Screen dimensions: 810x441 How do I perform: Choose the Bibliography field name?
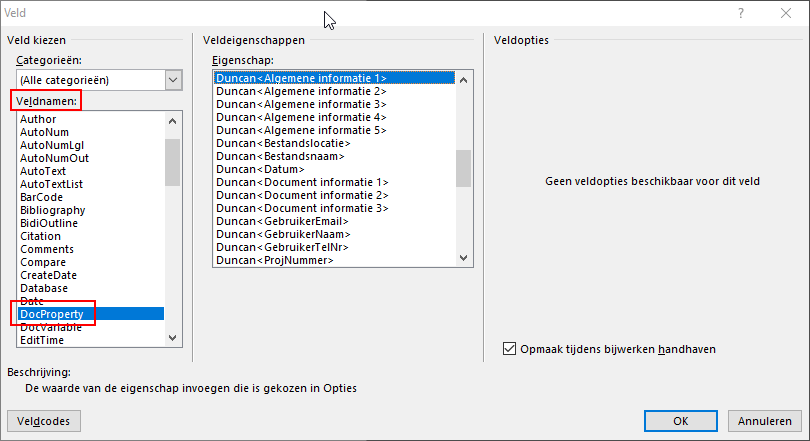52,210
